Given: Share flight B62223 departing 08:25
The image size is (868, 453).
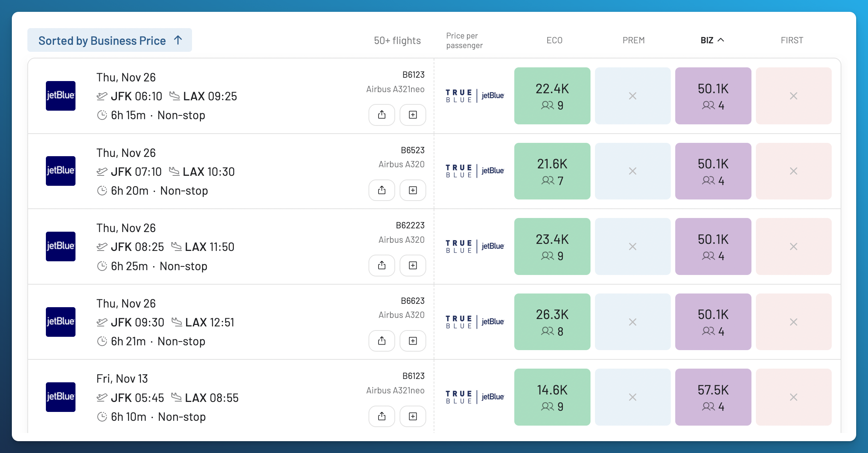Looking at the screenshot, I should pyautogui.click(x=382, y=265).
